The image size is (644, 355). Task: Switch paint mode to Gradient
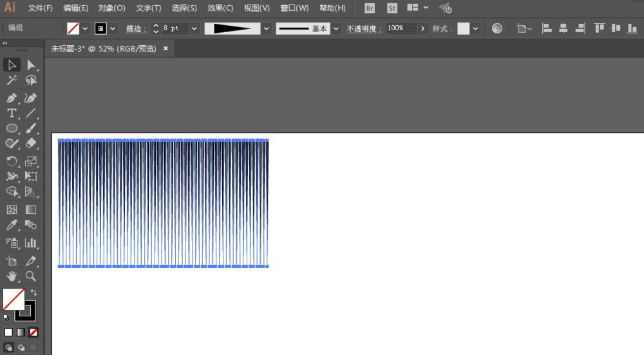tap(21, 332)
